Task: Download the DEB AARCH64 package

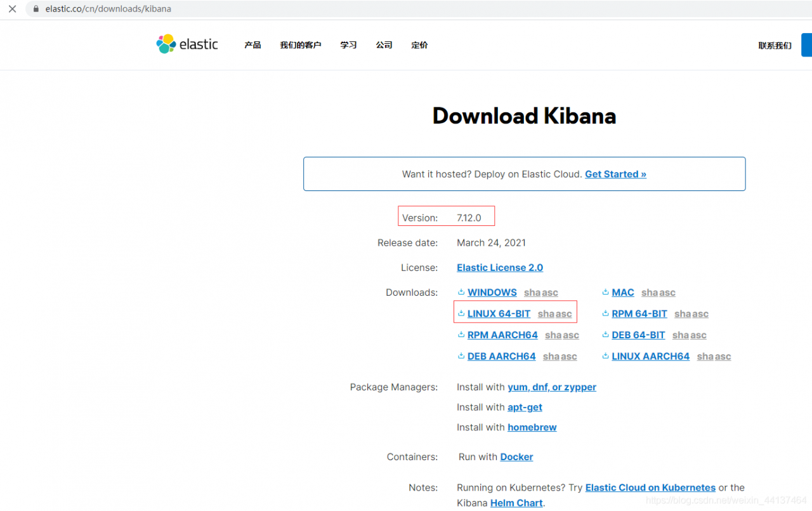Action: (501, 357)
